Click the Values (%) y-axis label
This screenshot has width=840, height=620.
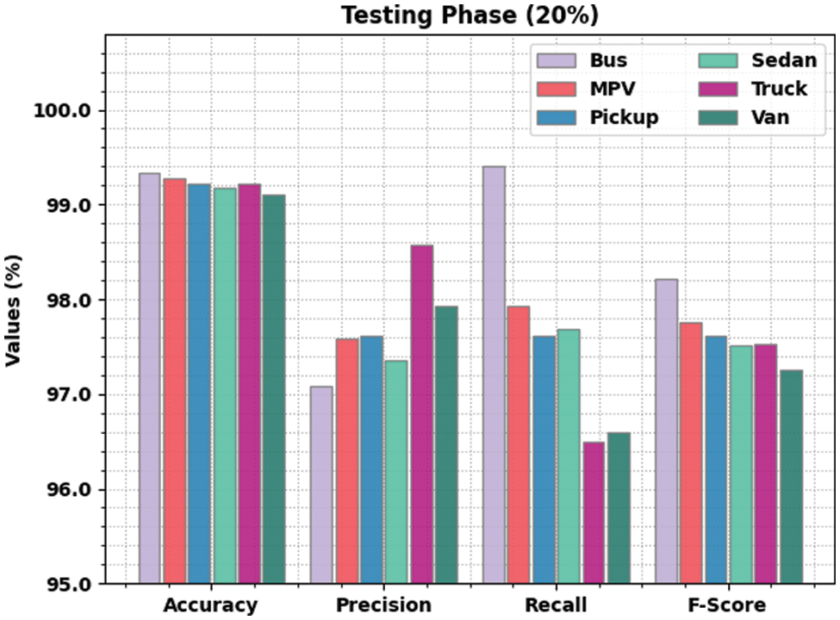tap(13, 310)
